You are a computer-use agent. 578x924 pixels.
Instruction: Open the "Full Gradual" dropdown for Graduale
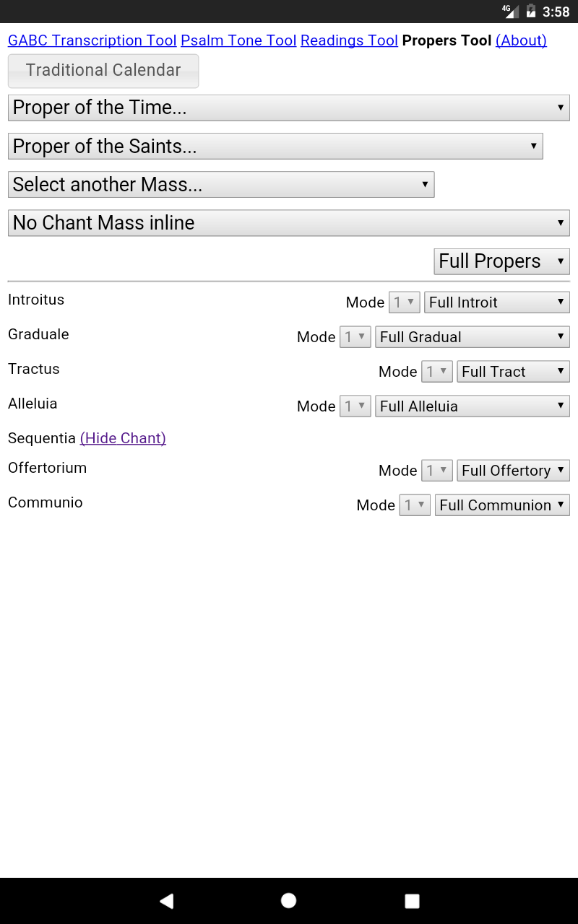coord(472,336)
